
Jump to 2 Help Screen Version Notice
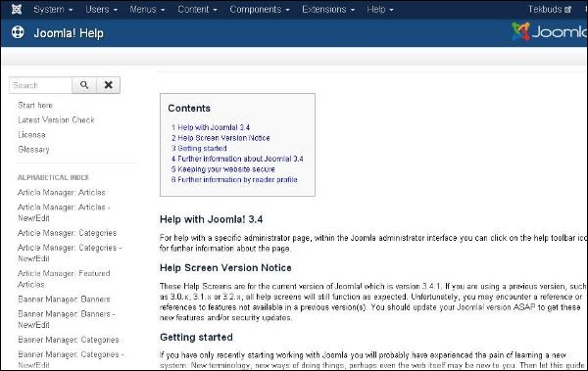coord(220,138)
